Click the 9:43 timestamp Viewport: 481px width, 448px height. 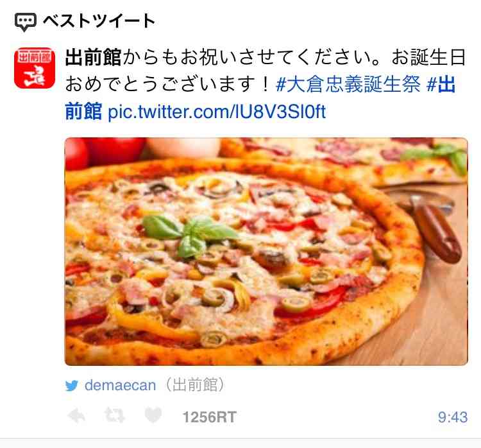coord(453,417)
